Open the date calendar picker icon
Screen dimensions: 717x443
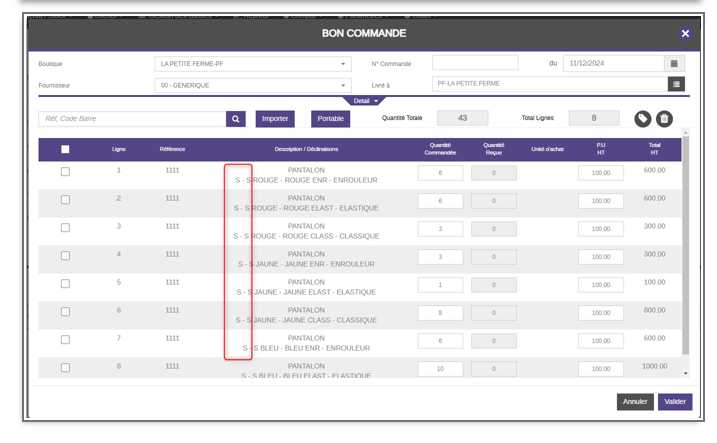click(x=674, y=64)
